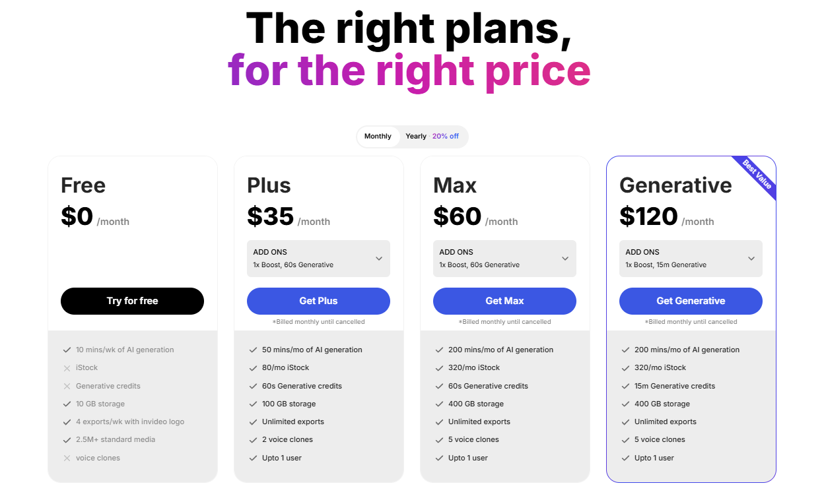Click the checkmark next to 400 GB storage in Max
824x504 pixels.
[x=439, y=404]
